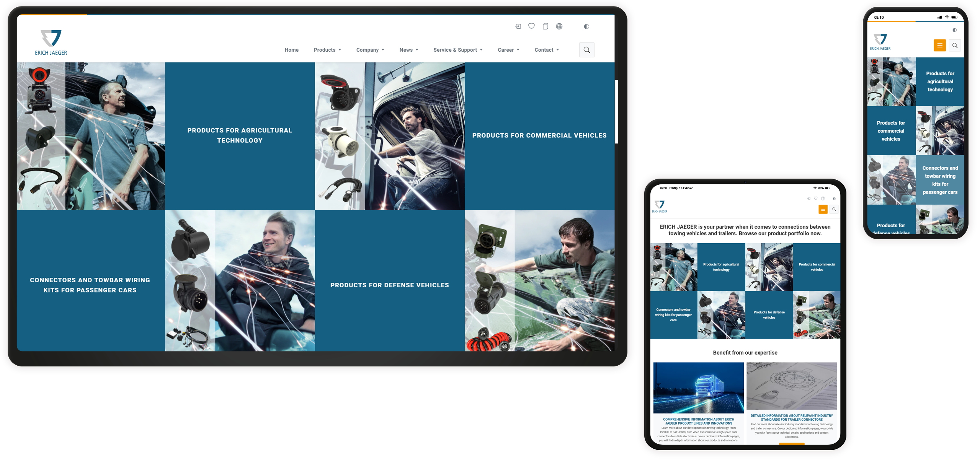Image resolution: width=980 pixels, height=459 pixels.
Task: Open the globe language icon
Action: point(559,26)
